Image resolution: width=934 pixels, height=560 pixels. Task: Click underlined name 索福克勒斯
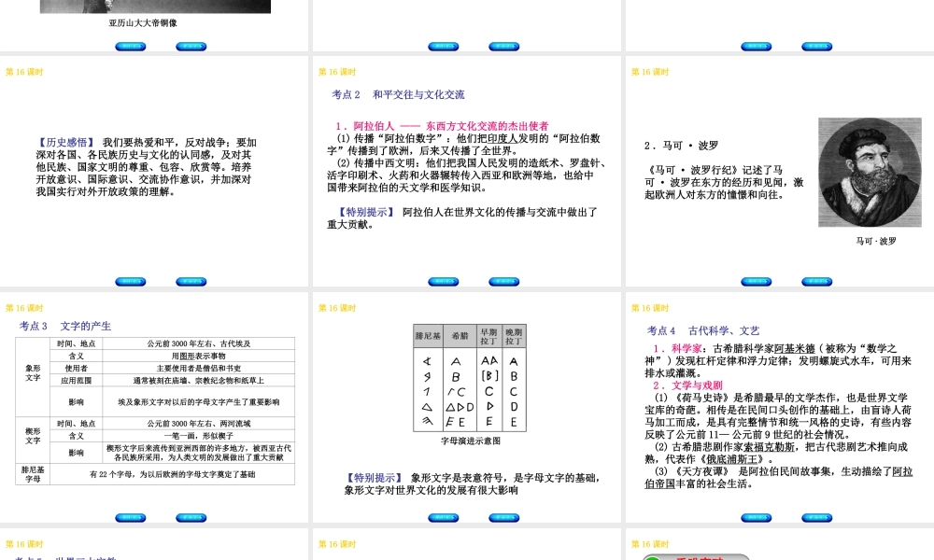tap(769, 446)
